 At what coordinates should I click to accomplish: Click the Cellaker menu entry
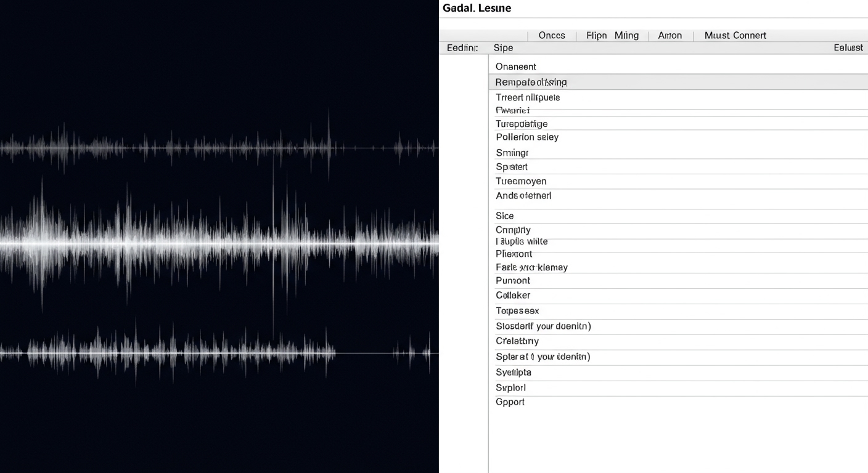[512, 295]
